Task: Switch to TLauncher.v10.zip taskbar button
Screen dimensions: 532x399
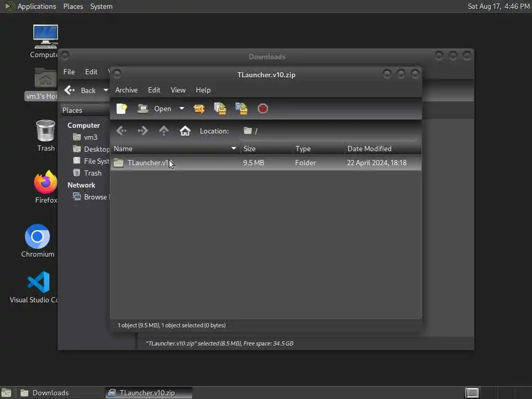Action: point(148,393)
